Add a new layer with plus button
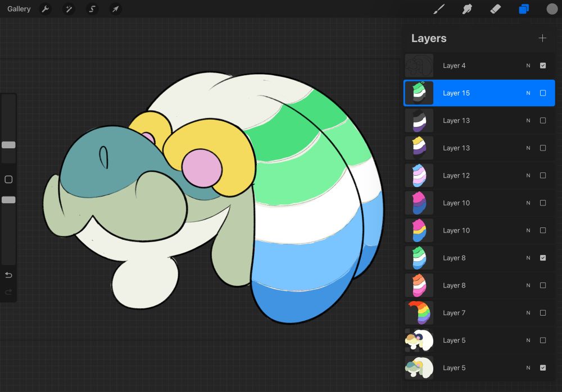Viewport: 562px width, 392px height. [542, 38]
